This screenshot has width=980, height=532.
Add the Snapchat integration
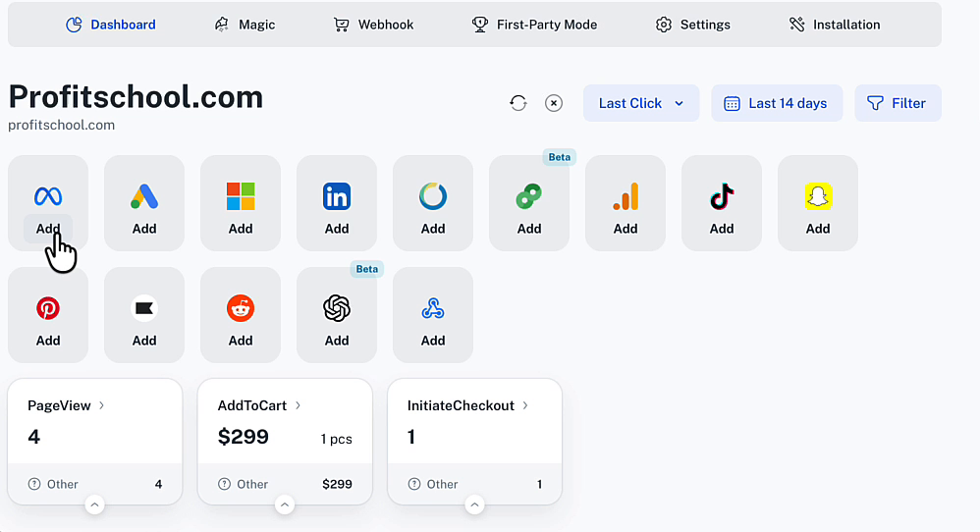tap(818, 229)
